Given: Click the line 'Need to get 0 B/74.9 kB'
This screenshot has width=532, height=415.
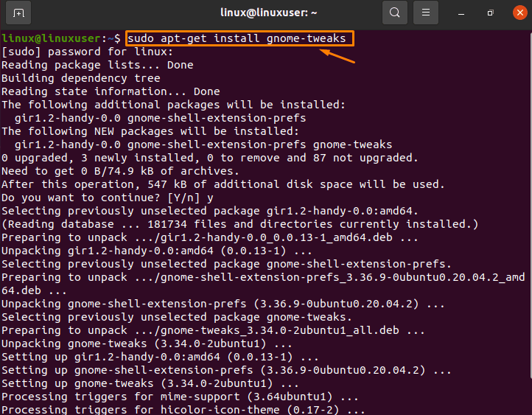Looking at the screenshot, I should click(x=120, y=171).
